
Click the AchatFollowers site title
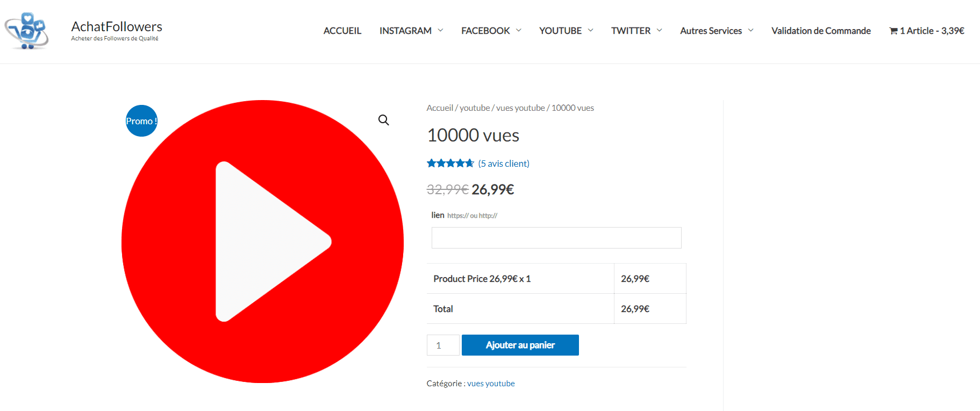tap(117, 26)
